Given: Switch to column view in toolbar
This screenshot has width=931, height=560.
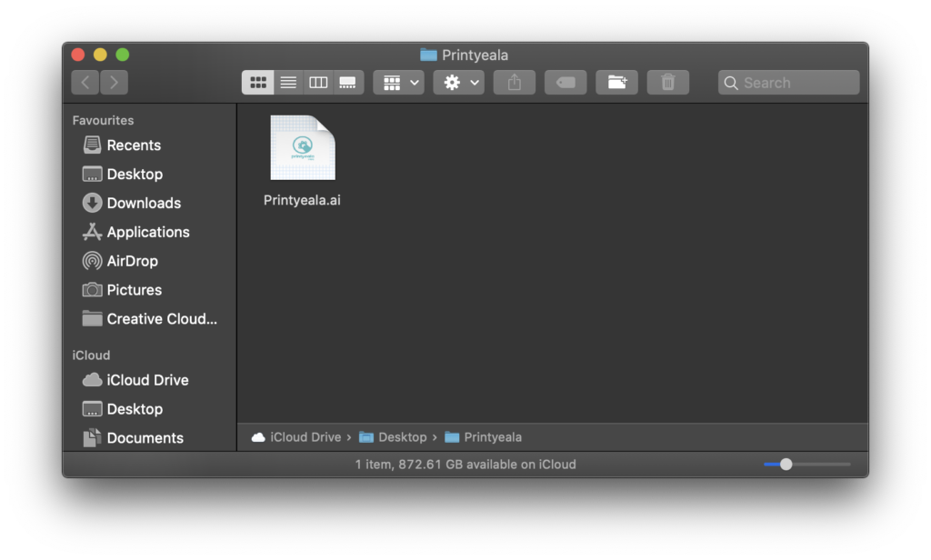Looking at the screenshot, I should (318, 83).
